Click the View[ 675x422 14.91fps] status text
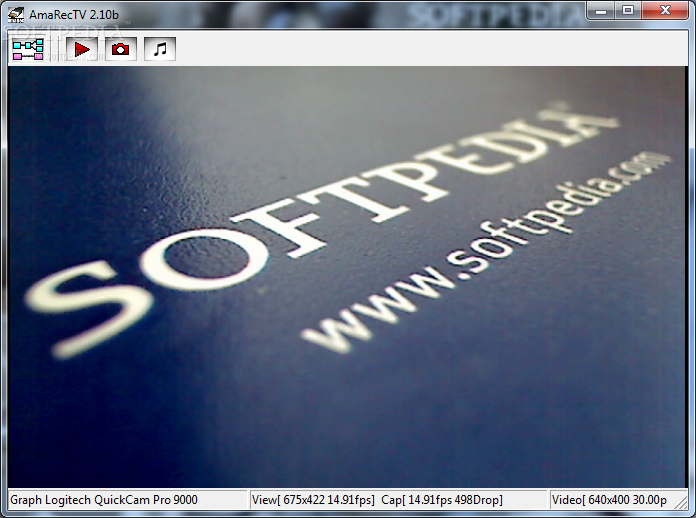Screen dimensions: 696x518 [x=313, y=500]
